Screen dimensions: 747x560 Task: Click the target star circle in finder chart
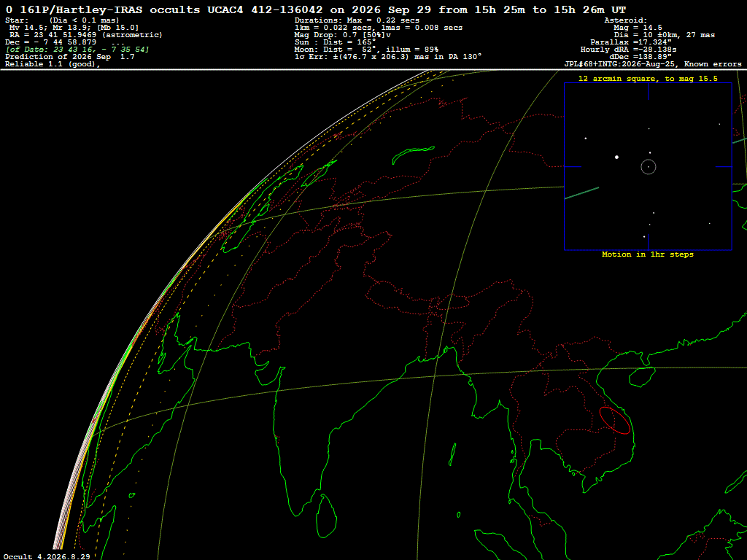point(649,167)
